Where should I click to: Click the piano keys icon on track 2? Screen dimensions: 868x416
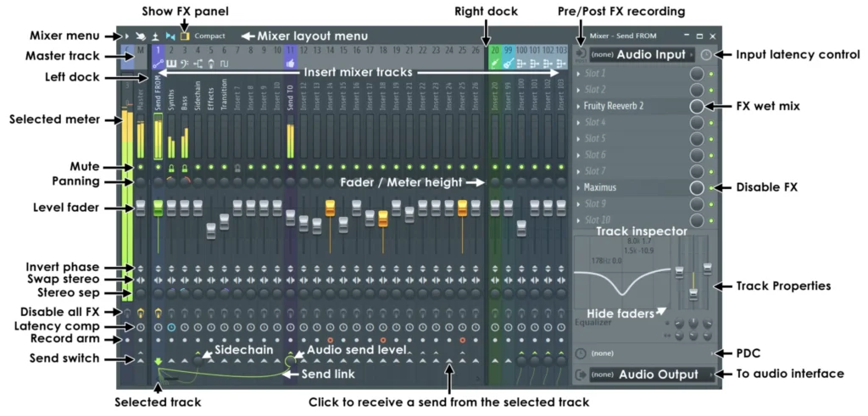171,64
